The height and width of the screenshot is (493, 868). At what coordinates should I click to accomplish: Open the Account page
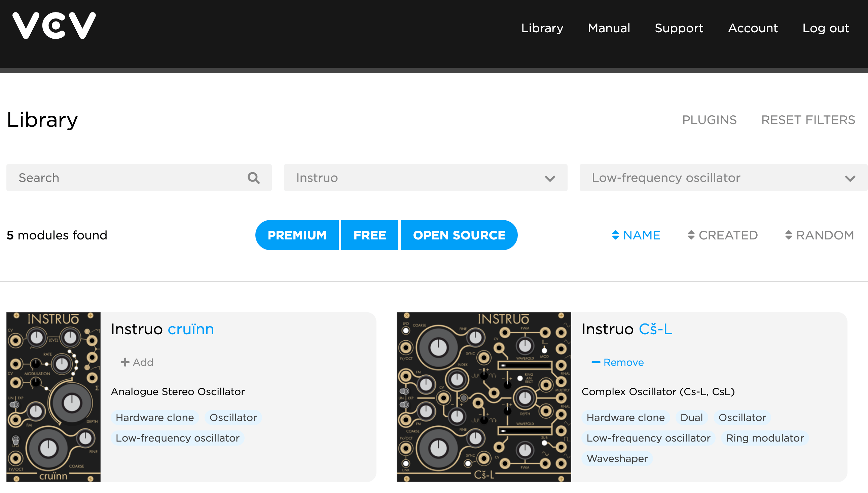tap(753, 28)
